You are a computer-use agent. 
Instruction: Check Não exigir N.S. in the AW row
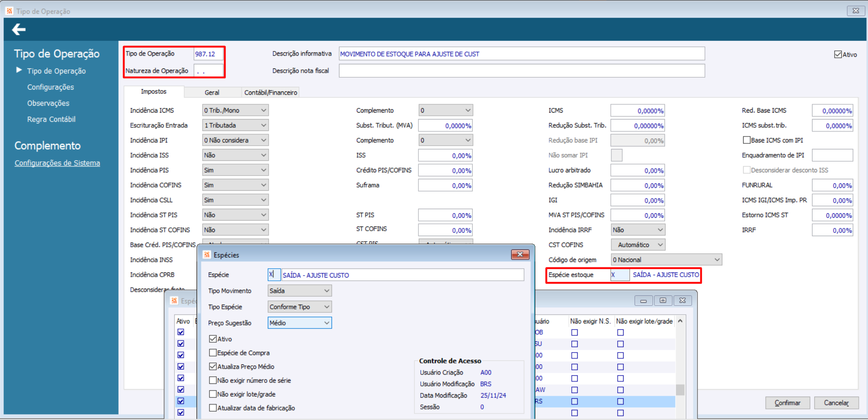[575, 390]
